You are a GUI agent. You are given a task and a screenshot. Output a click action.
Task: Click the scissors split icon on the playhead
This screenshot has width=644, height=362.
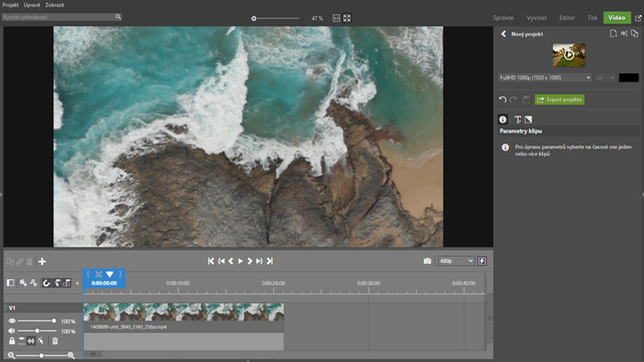pyautogui.click(x=98, y=274)
